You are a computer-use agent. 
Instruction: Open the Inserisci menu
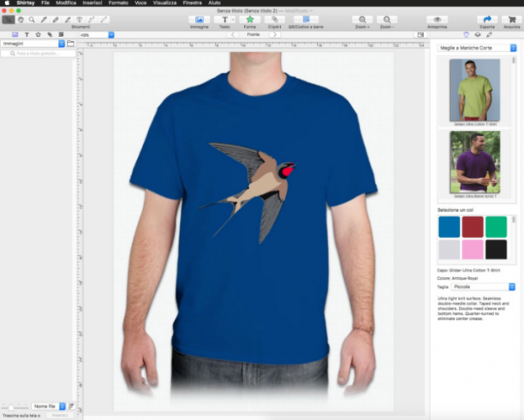point(92,3)
